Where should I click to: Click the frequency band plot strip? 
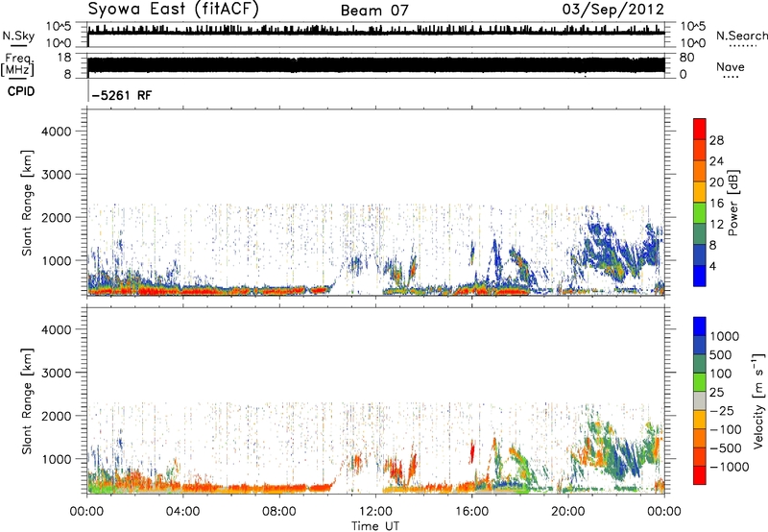tap(375, 65)
